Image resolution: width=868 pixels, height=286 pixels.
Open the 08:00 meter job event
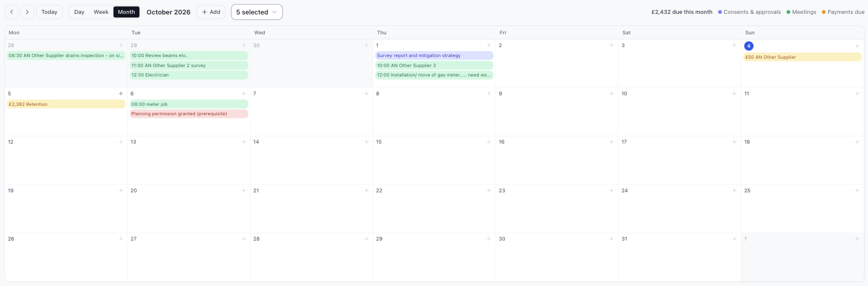coord(189,104)
